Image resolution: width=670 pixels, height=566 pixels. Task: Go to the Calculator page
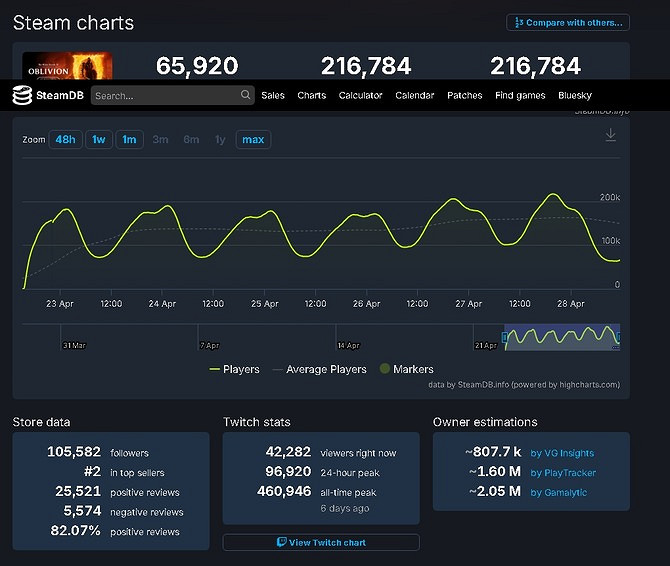click(360, 95)
